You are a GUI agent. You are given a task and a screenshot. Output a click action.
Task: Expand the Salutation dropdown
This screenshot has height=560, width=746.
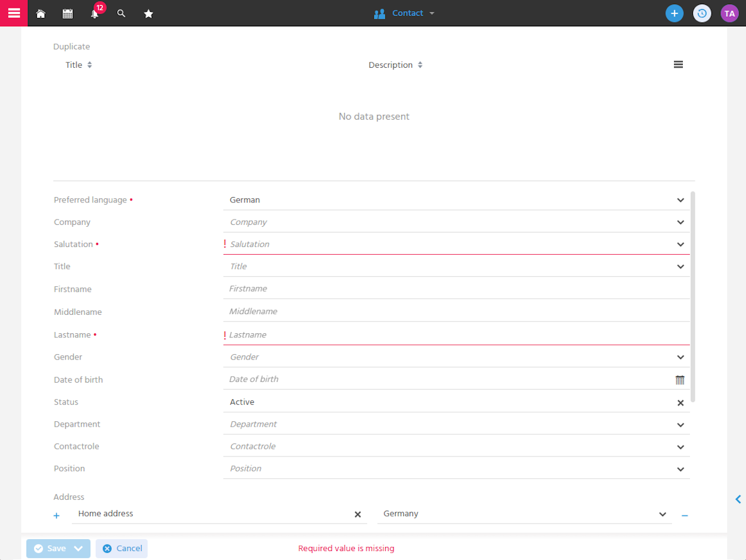(x=681, y=245)
